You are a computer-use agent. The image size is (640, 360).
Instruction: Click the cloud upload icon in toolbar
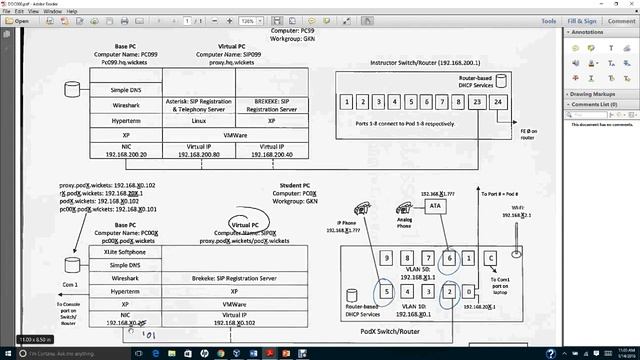coord(94,21)
